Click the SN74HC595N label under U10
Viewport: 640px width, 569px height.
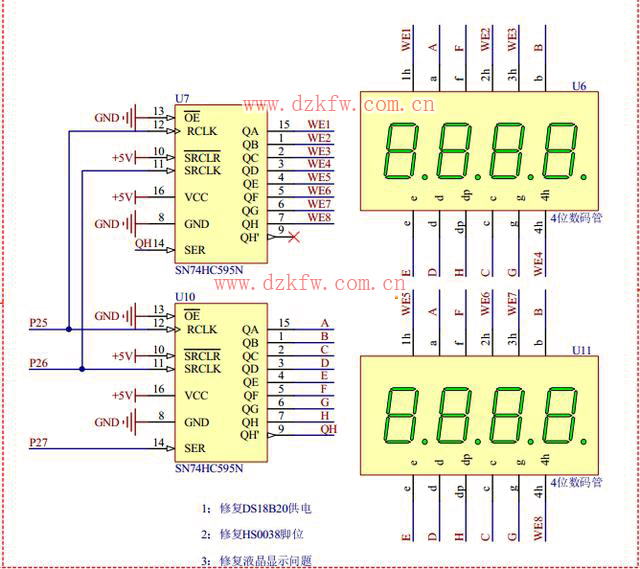pyautogui.click(x=208, y=467)
